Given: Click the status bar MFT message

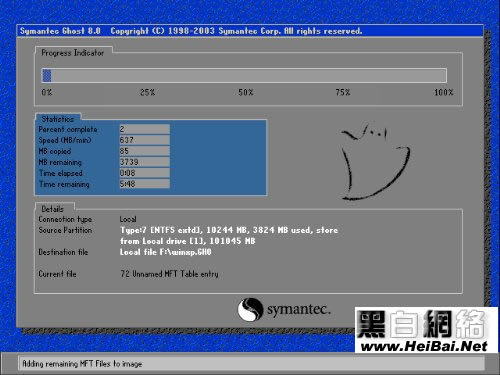Looking at the screenshot, I should (82, 364).
